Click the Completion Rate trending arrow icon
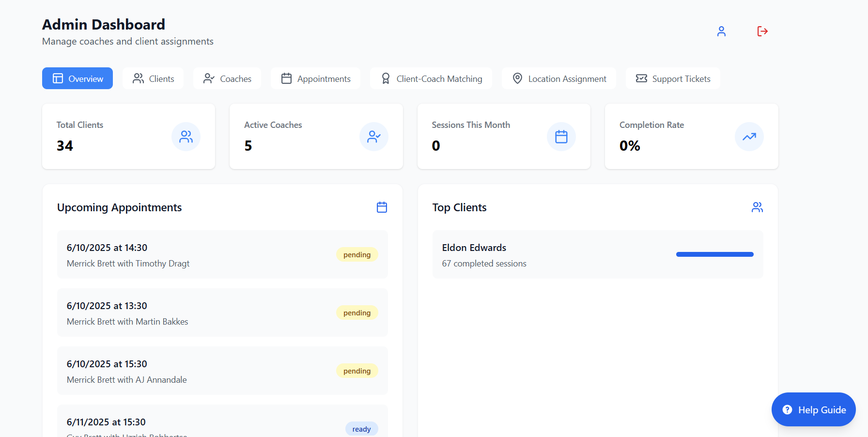Viewport: 868px width, 437px height. tap(749, 137)
